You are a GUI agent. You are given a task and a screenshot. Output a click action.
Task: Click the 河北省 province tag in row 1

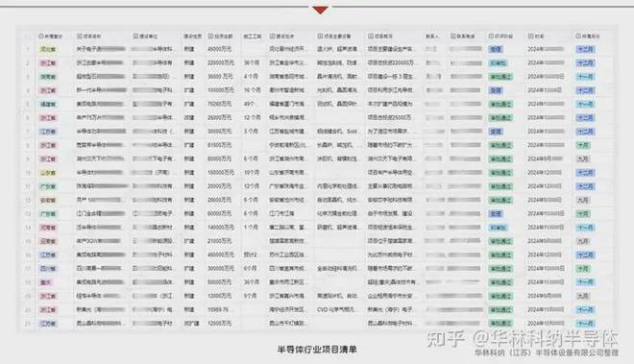48,49
